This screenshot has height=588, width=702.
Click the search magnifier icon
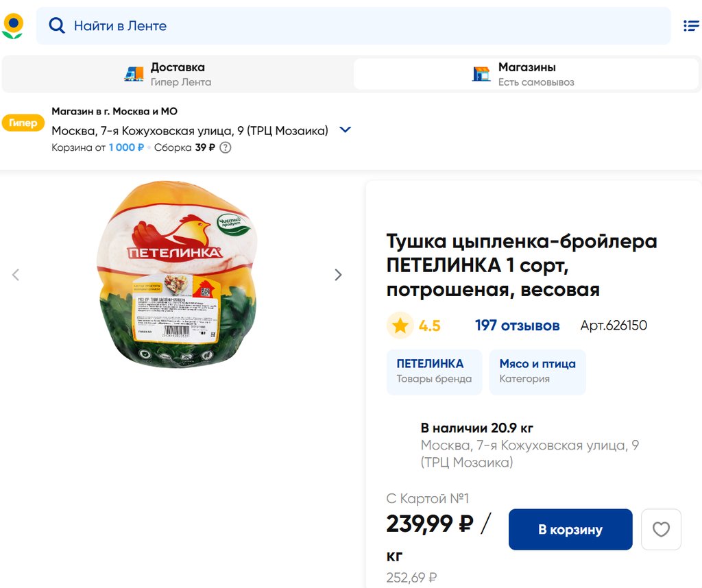[x=57, y=26]
